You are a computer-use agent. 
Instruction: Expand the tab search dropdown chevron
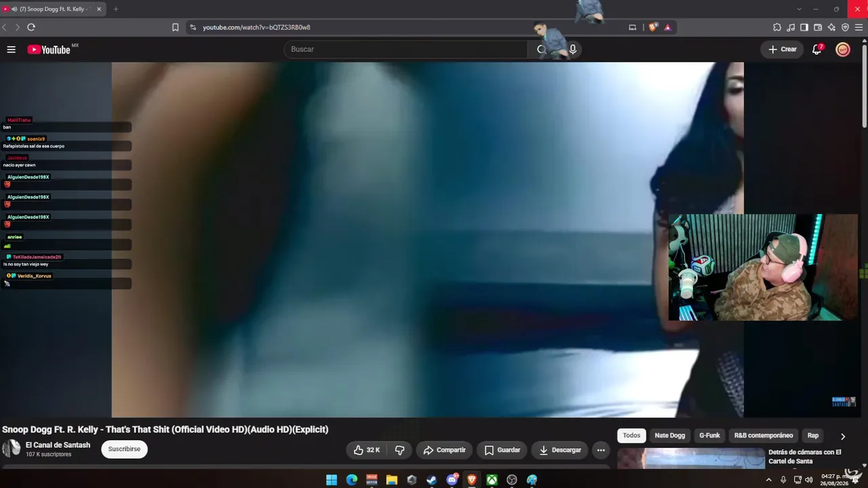tap(799, 9)
